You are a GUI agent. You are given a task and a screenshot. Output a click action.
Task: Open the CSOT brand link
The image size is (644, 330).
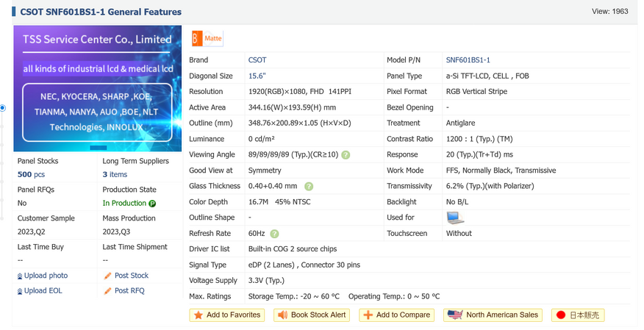257,60
